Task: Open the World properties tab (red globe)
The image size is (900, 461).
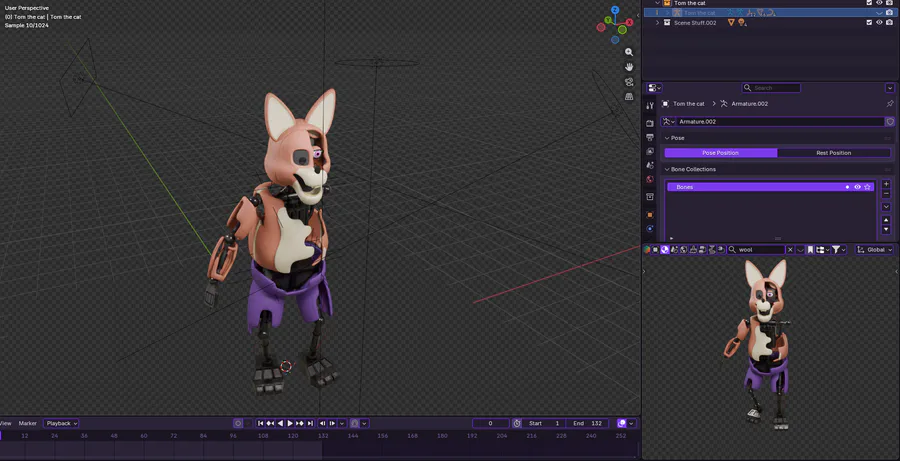Action: [x=650, y=180]
